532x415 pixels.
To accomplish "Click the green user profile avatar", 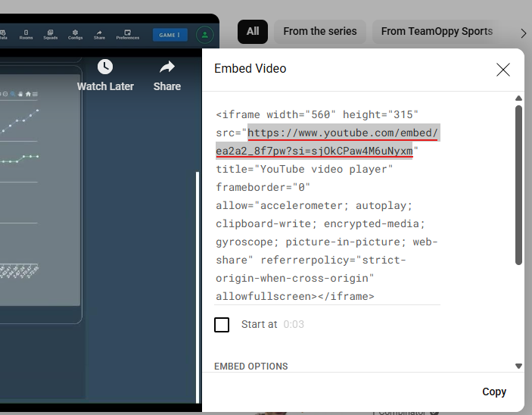I will tap(204, 35).
